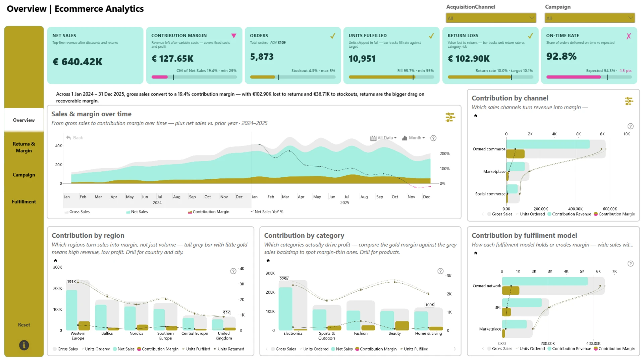Toggle Net Sales legend in Sales over time
This screenshot has width=644, height=362.
coord(137,212)
